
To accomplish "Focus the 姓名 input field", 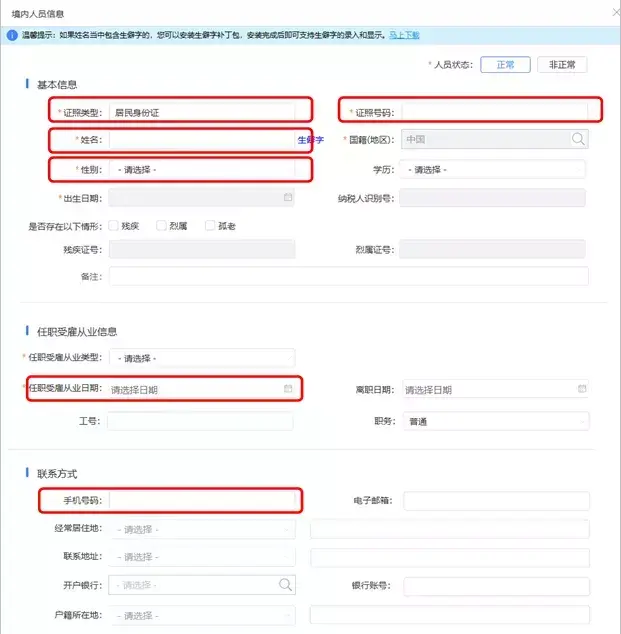I will click(202, 140).
